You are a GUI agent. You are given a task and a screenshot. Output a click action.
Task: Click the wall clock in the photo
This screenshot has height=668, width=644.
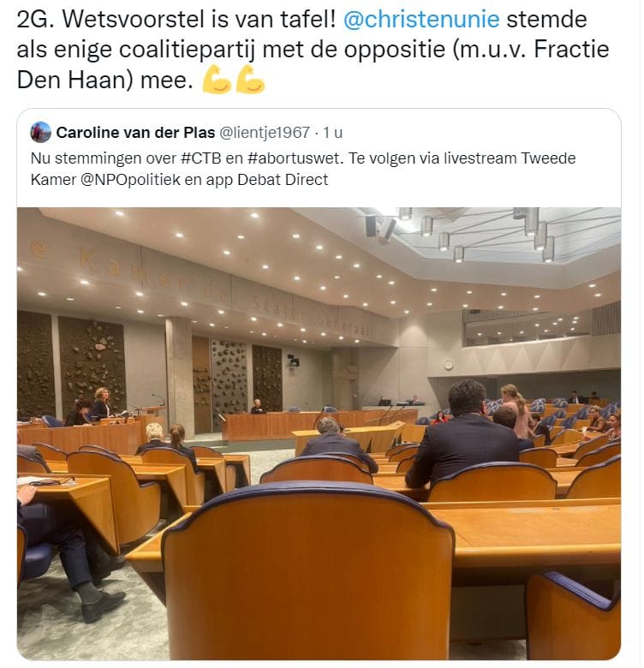pos(449,365)
